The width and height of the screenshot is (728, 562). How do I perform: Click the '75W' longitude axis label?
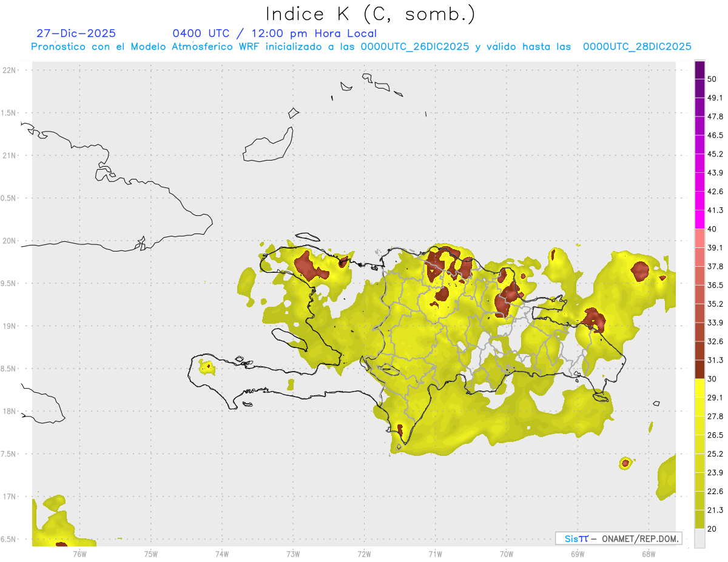tap(151, 554)
